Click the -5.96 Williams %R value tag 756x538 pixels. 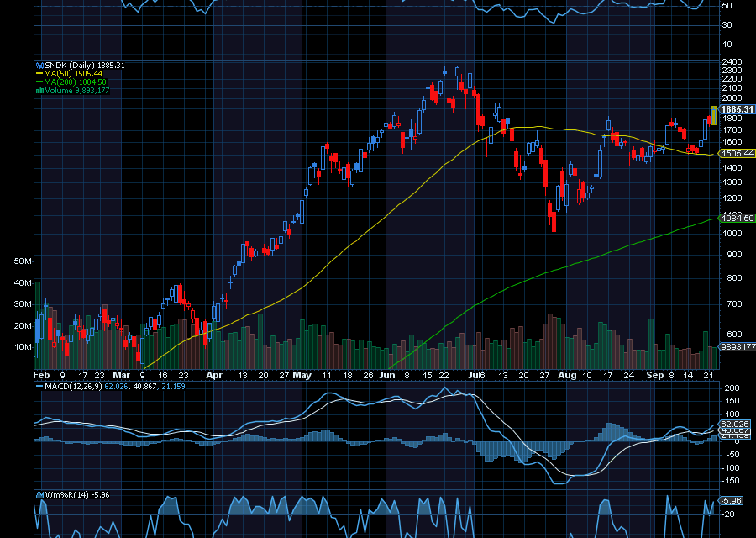pyautogui.click(x=731, y=500)
